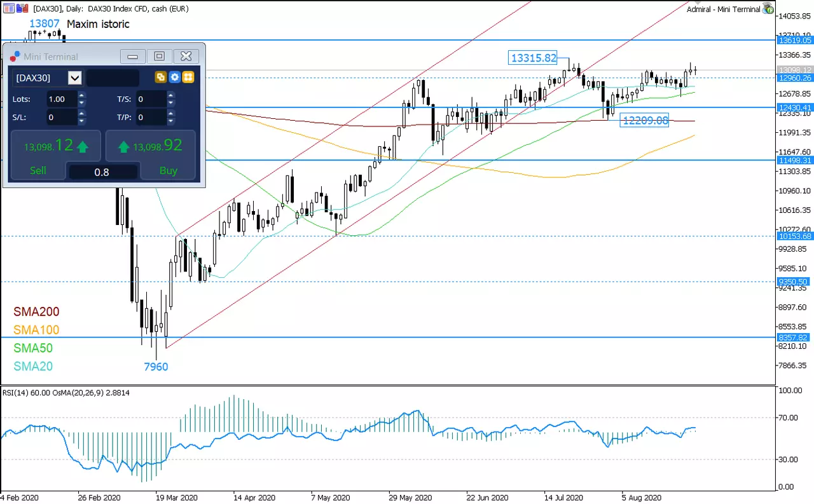This screenshot has height=504, width=814.
Task: Click the dark status field next to symbol dropdown
Action: pyautogui.click(x=113, y=78)
